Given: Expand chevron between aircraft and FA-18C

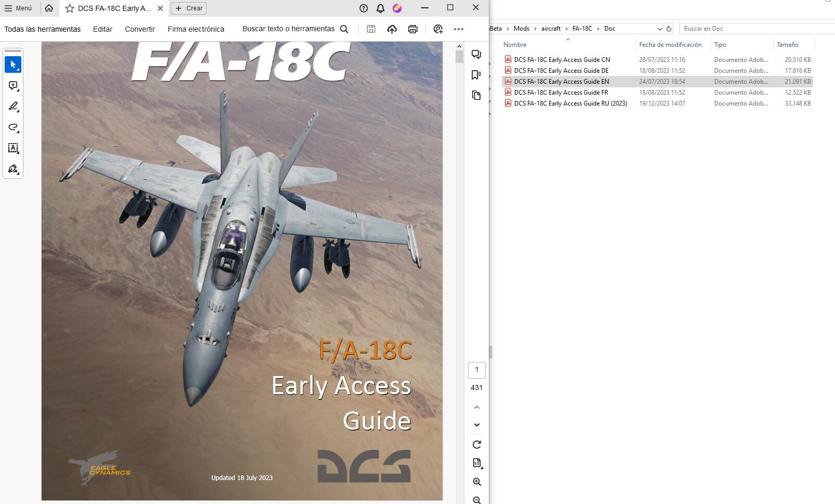Looking at the screenshot, I should click(567, 29).
